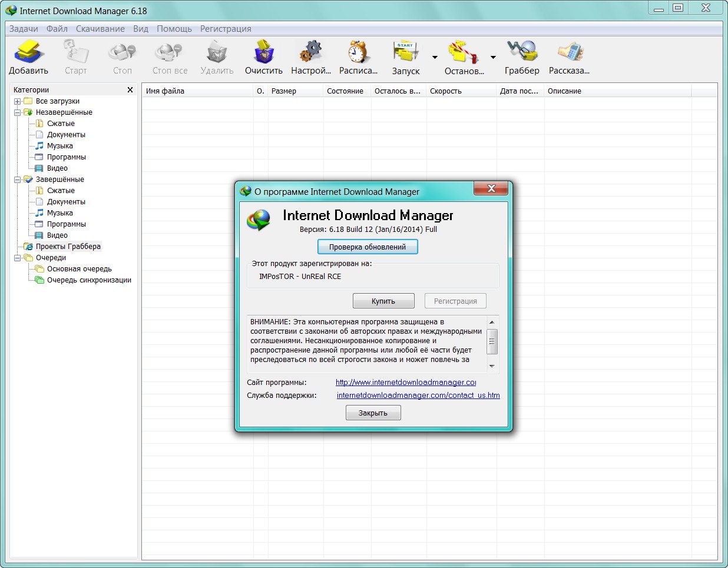This screenshot has height=568, width=728.
Task: Select Документы under Завершённые
Action: pos(66,202)
